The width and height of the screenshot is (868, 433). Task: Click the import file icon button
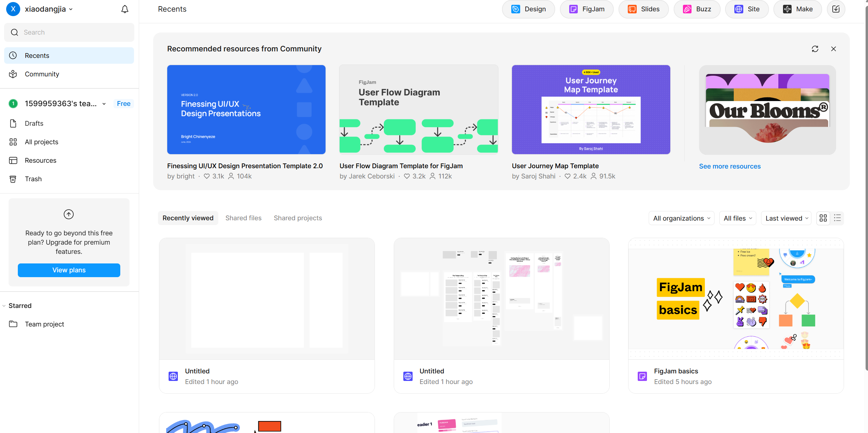836,9
